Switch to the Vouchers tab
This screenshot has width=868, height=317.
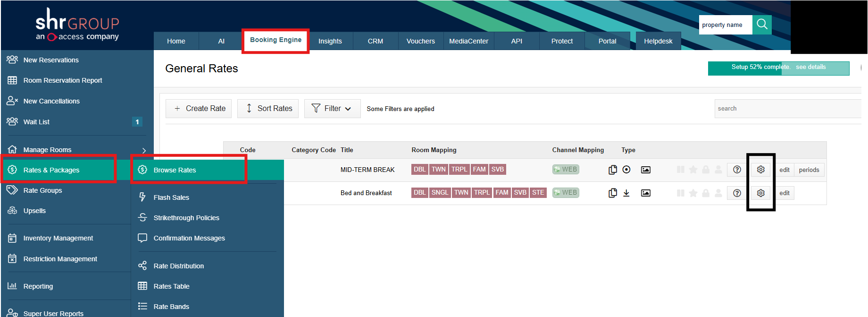(x=421, y=41)
